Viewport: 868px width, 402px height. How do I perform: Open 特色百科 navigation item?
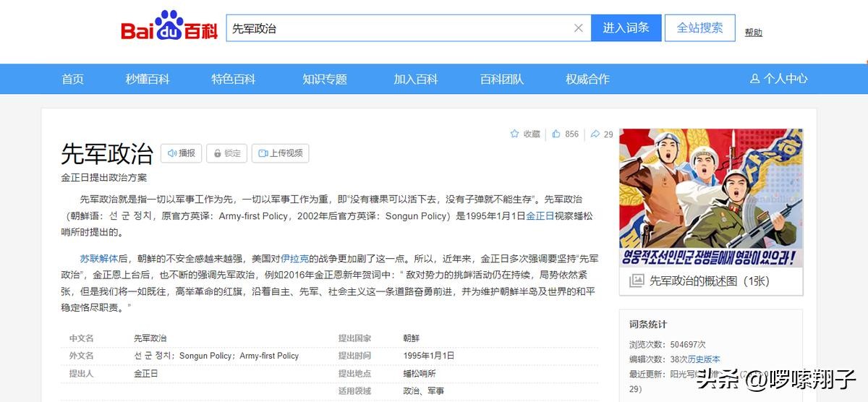233,80
